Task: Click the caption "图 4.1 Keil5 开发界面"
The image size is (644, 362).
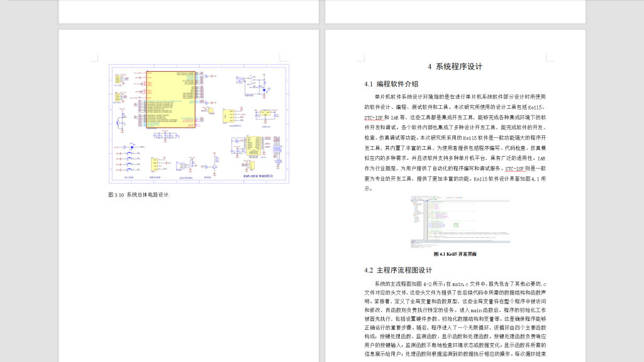Action: [x=455, y=254]
